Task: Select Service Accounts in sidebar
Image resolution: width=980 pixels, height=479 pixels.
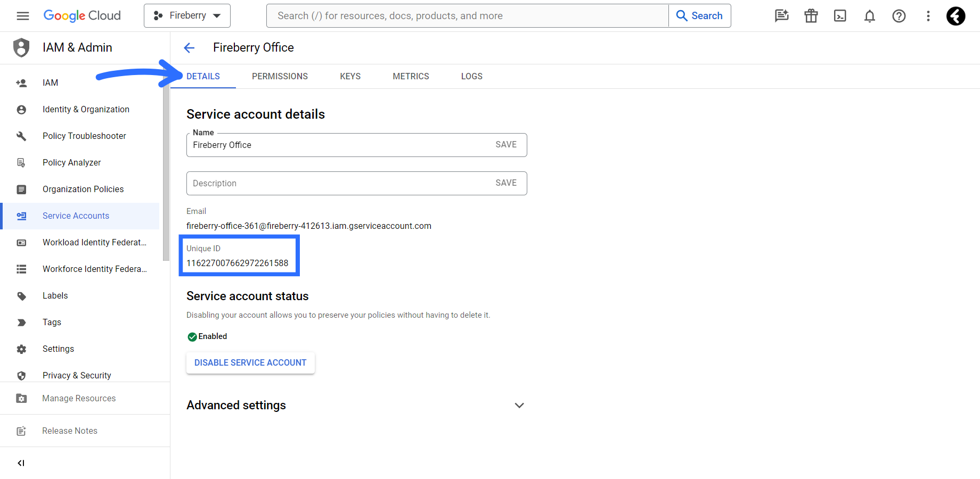Action: (x=80, y=216)
